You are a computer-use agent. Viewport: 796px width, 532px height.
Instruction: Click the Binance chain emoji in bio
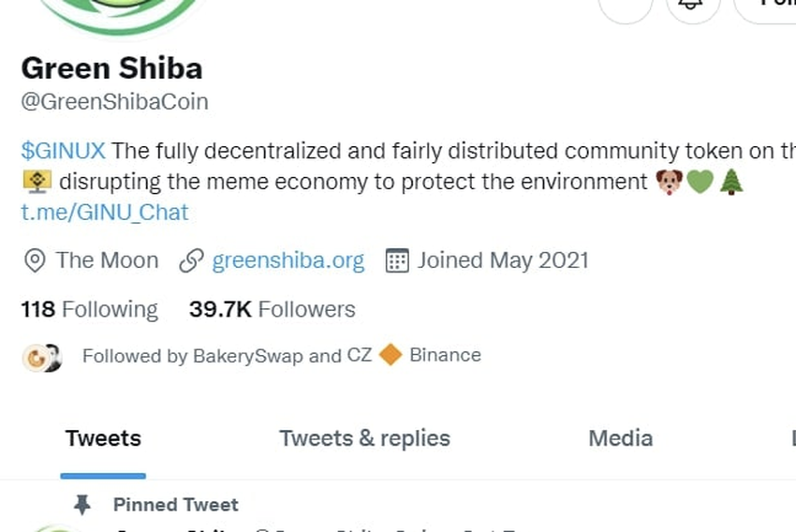point(37,182)
